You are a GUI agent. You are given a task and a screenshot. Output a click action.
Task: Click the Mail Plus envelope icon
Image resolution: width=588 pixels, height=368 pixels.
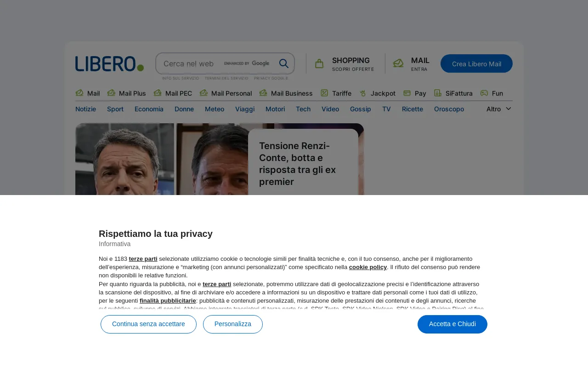[111, 93]
